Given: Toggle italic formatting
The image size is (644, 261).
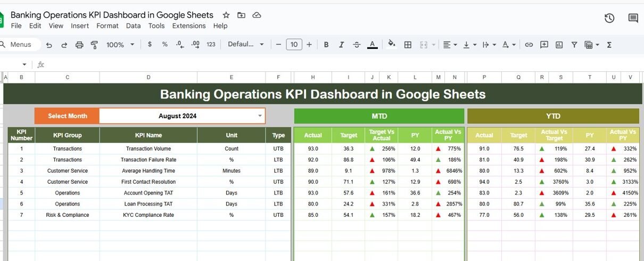Looking at the screenshot, I should [x=341, y=45].
